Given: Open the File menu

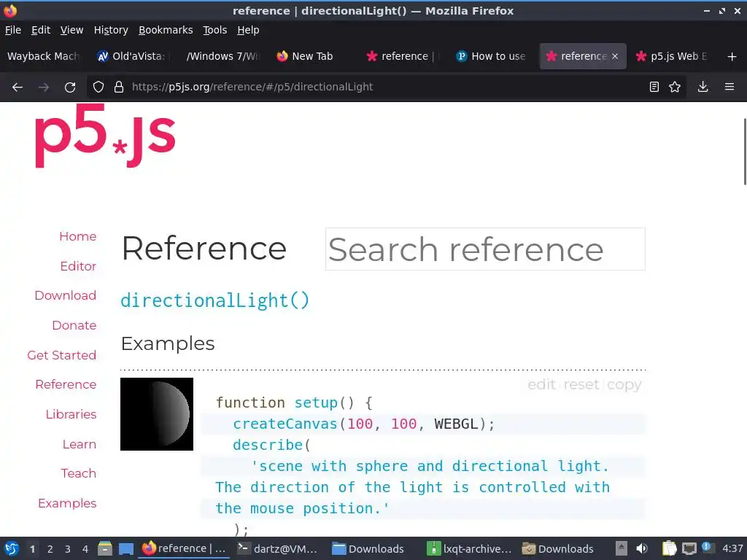Looking at the screenshot, I should [x=13, y=30].
